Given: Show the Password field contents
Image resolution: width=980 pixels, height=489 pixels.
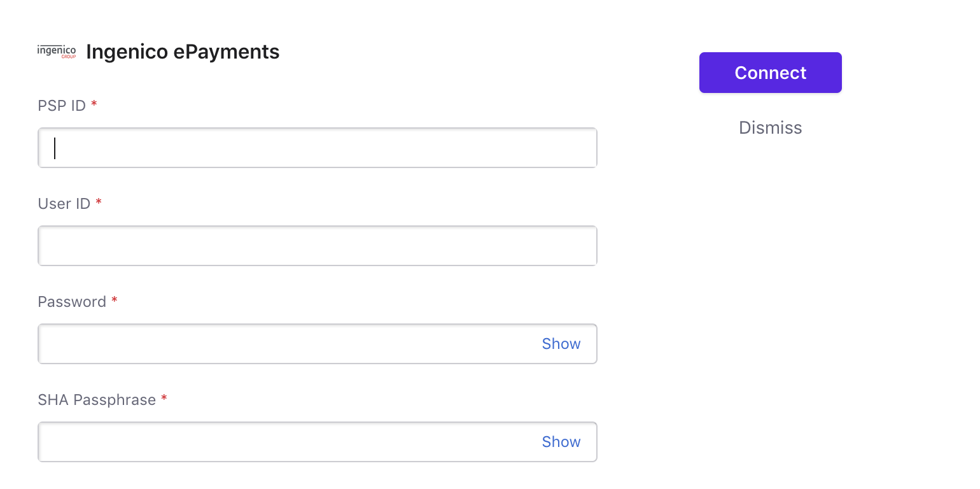Looking at the screenshot, I should tap(561, 344).
